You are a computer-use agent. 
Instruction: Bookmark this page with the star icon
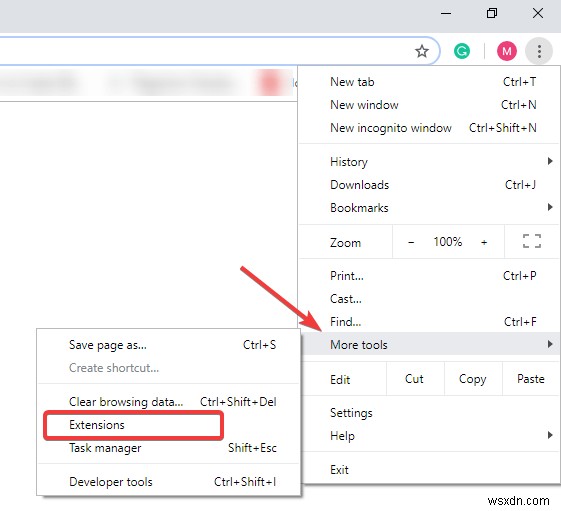(x=422, y=51)
